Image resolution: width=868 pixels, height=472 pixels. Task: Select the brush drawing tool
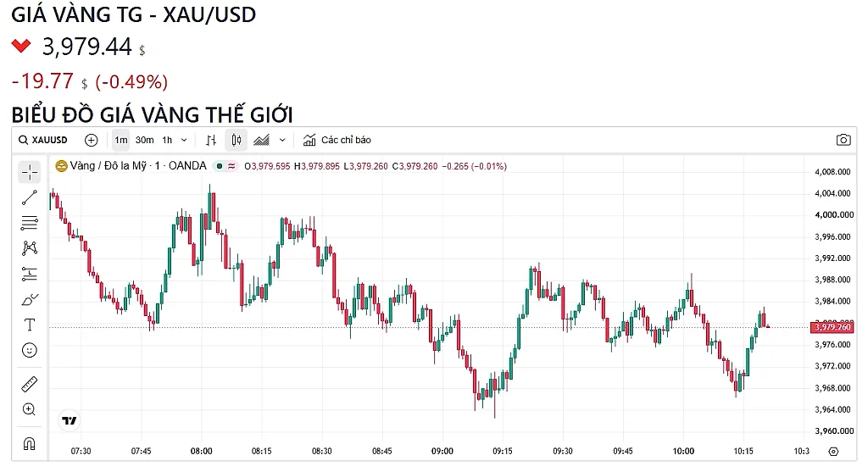coord(30,299)
